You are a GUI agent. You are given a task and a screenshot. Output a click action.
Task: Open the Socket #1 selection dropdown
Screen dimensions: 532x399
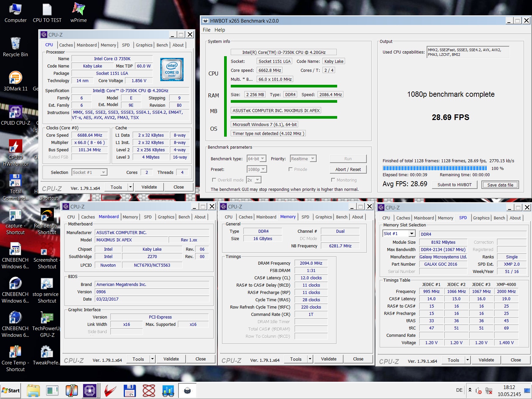[89, 172]
